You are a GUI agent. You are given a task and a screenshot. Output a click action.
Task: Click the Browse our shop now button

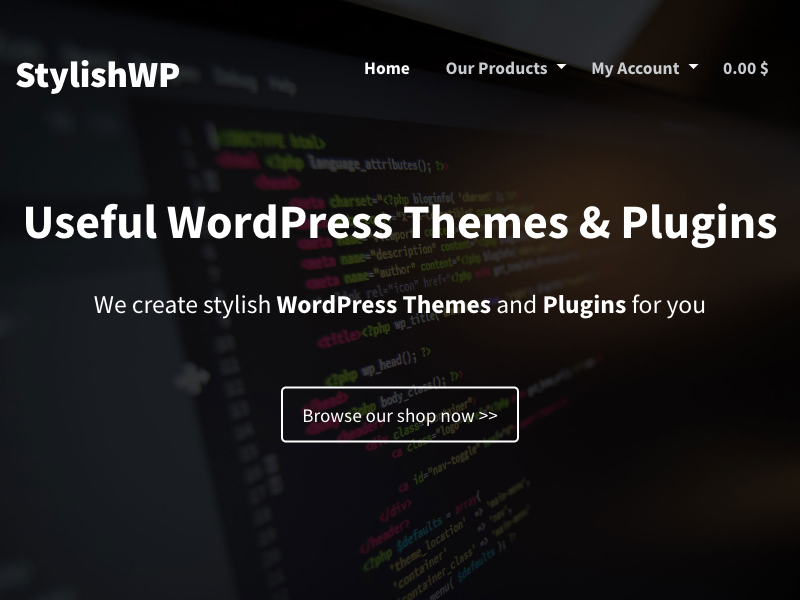click(x=400, y=415)
